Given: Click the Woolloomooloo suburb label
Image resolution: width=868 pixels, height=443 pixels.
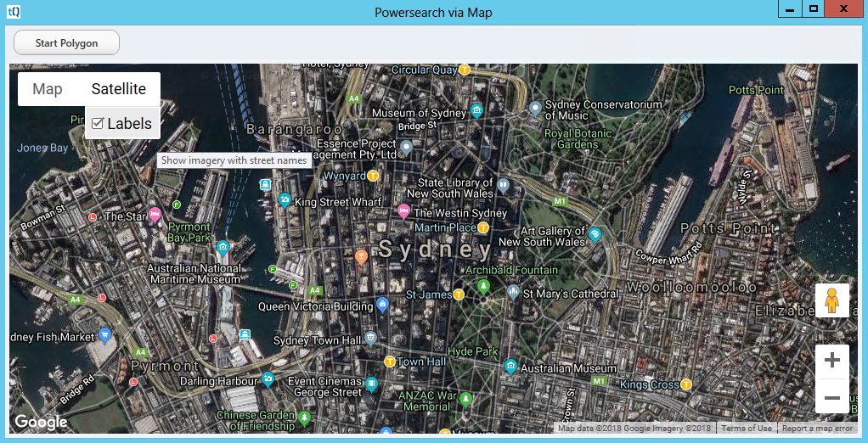Looking at the screenshot, I should click(691, 287).
